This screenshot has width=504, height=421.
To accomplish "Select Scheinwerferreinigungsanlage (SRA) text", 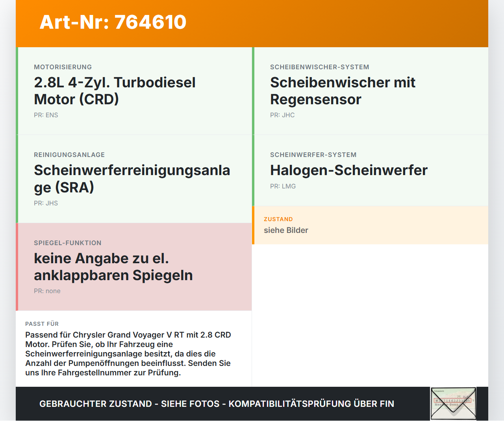I will click(132, 179).
